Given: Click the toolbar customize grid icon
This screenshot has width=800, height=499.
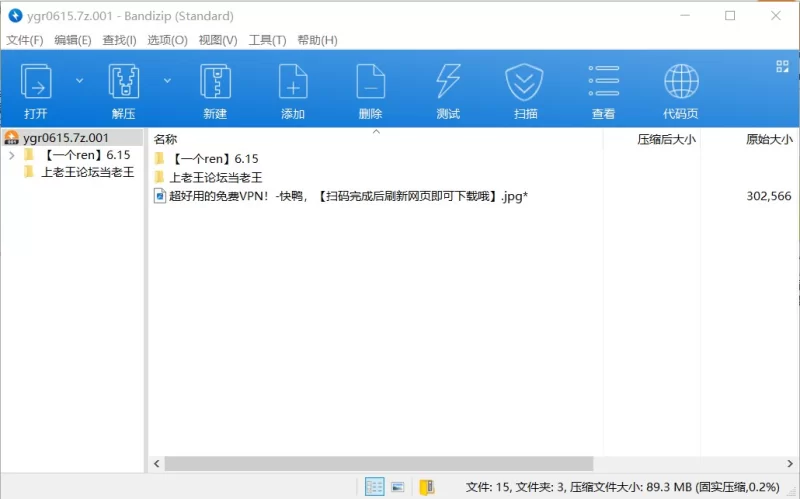Looking at the screenshot, I should pyautogui.click(x=782, y=66).
